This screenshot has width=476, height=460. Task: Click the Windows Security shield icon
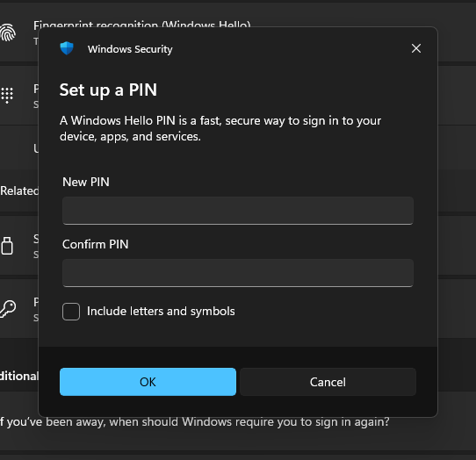coord(67,48)
